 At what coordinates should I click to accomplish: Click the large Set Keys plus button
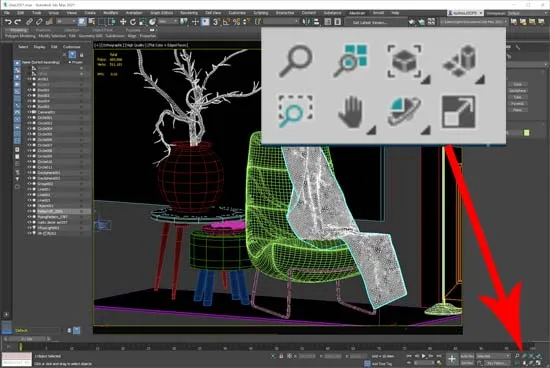coord(452,359)
